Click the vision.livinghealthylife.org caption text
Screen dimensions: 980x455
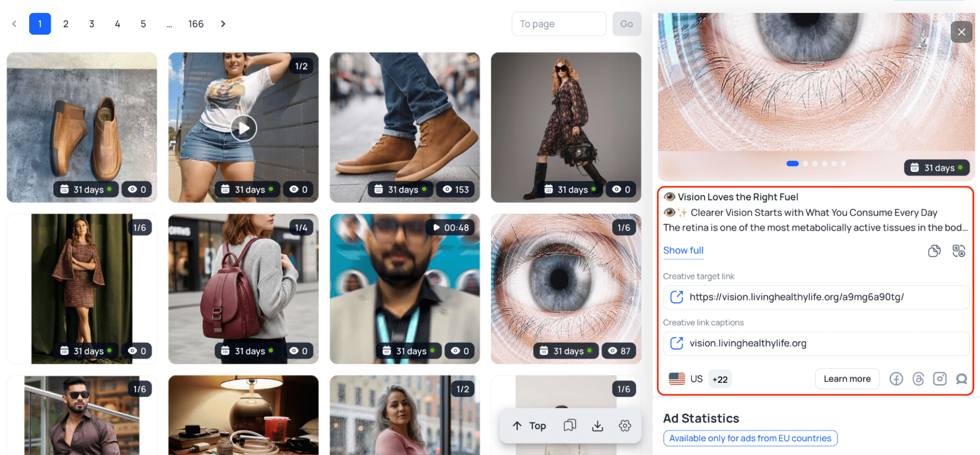coord(748,343)
